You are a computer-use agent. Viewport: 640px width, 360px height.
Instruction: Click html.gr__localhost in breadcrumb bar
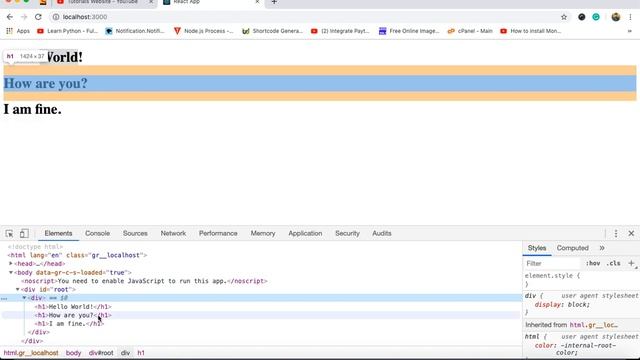pos(31,353)
